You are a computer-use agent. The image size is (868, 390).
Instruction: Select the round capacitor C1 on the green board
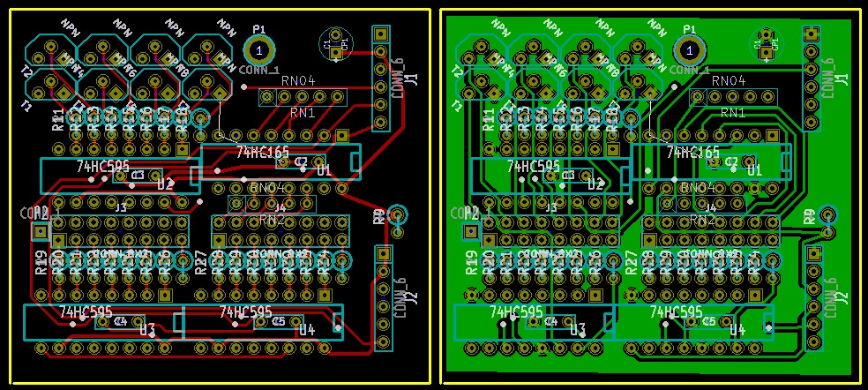(767, 42)
